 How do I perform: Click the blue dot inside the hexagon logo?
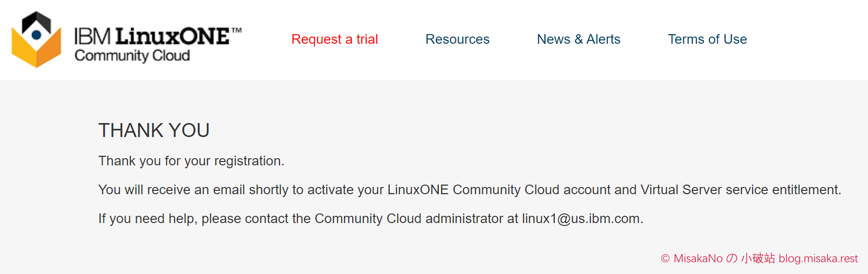36,35
